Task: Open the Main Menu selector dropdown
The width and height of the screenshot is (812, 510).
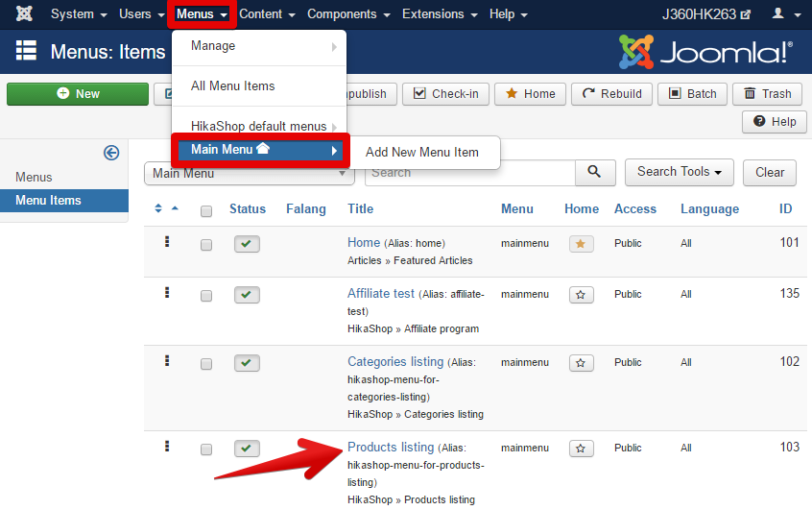Action: [x=250, y=174]
